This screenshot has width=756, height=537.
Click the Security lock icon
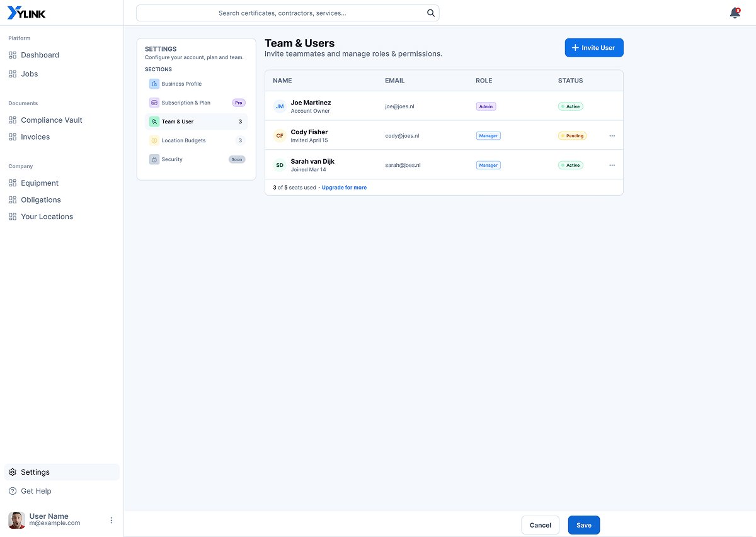tap(154, 159)
